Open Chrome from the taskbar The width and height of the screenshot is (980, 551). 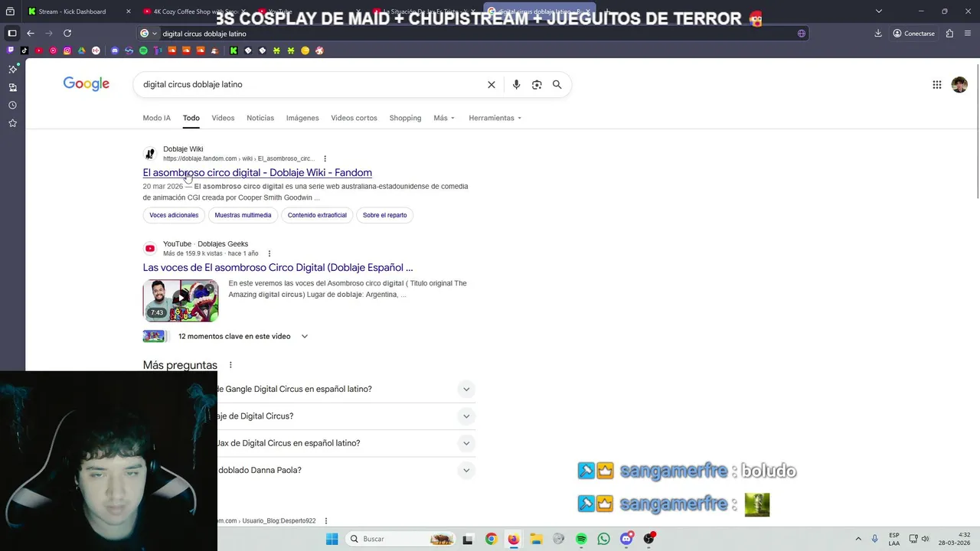pos(492,539)
